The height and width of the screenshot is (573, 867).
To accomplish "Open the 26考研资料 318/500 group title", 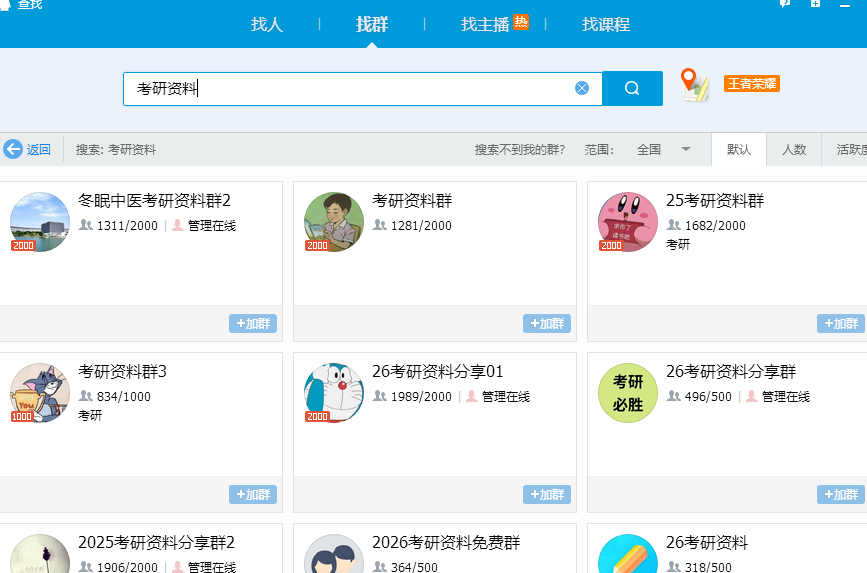I will [707, 542].
